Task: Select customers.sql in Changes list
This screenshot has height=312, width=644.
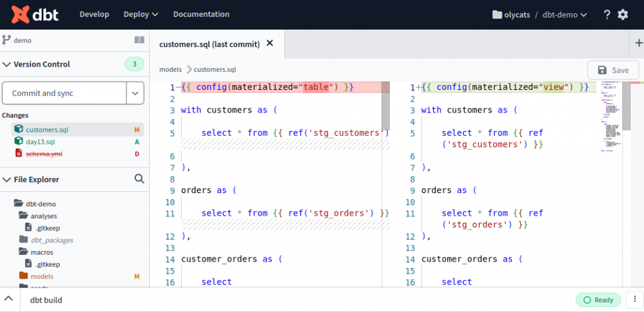Action: pos(77,130)
